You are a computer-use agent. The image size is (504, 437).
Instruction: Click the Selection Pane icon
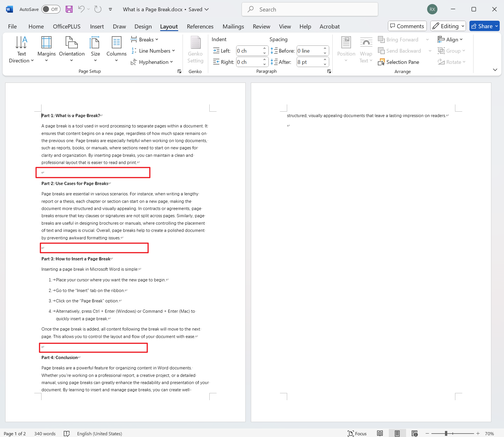(399, 62)
